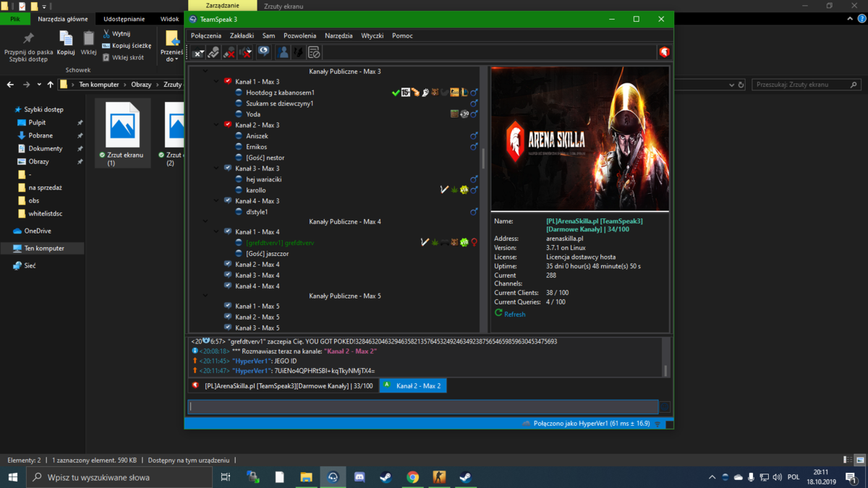Click the disconnect from server toolbar icon

click(213, 52)
